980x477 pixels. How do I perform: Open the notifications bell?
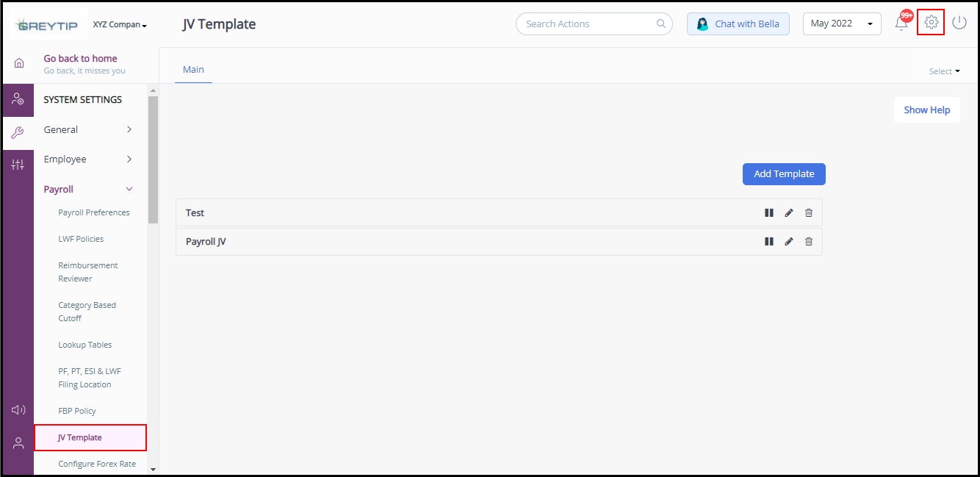tap(901, 23)
